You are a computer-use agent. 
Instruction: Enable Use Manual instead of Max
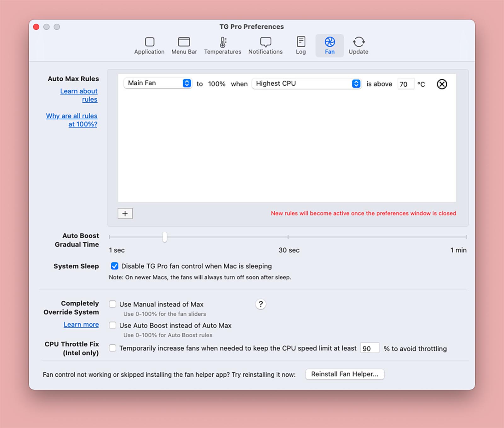pos(112,304)
